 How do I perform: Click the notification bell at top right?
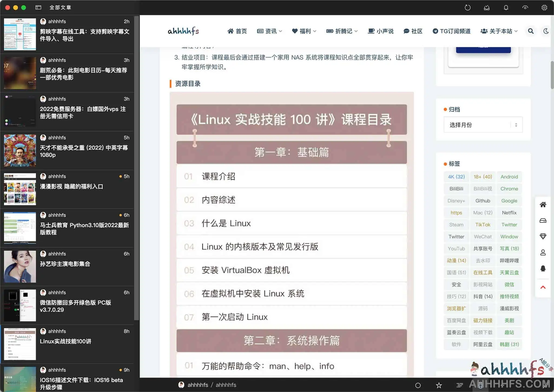click(x=505, y=7)
